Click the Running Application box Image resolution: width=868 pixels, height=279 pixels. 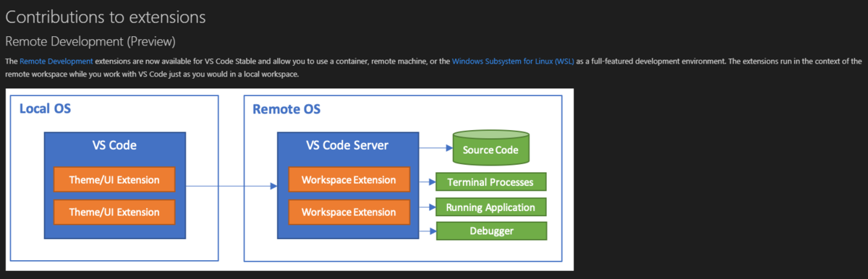click(490, 207)
